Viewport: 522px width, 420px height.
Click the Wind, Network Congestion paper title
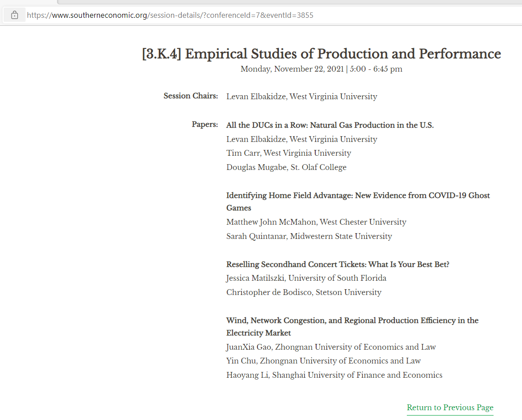pyautogui.click(x=352, y=321)
